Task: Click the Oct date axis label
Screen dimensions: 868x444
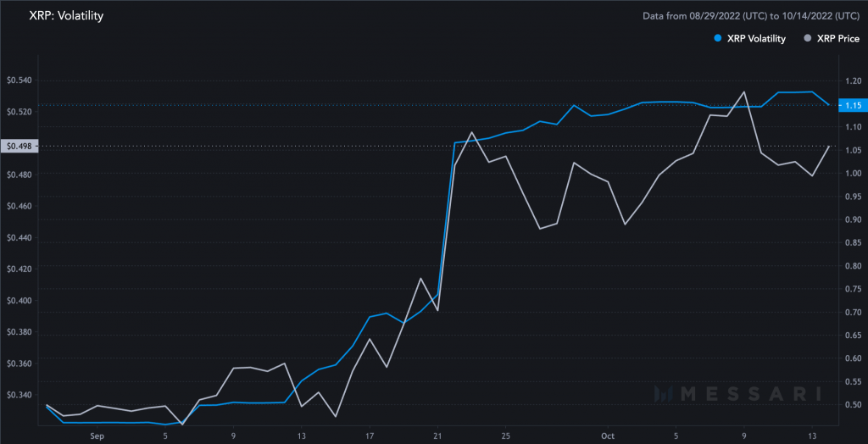Action: click(x=608, y=436)
